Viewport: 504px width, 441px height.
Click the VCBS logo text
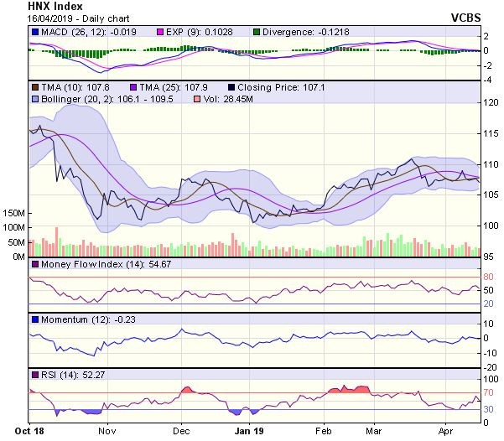pos(465,18)
